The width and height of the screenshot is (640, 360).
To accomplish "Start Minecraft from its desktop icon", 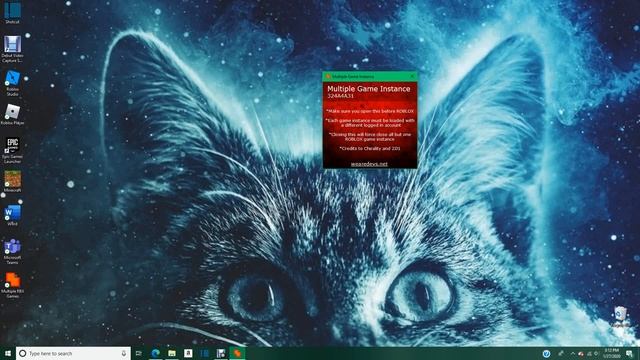I will [x=12, y=182].
